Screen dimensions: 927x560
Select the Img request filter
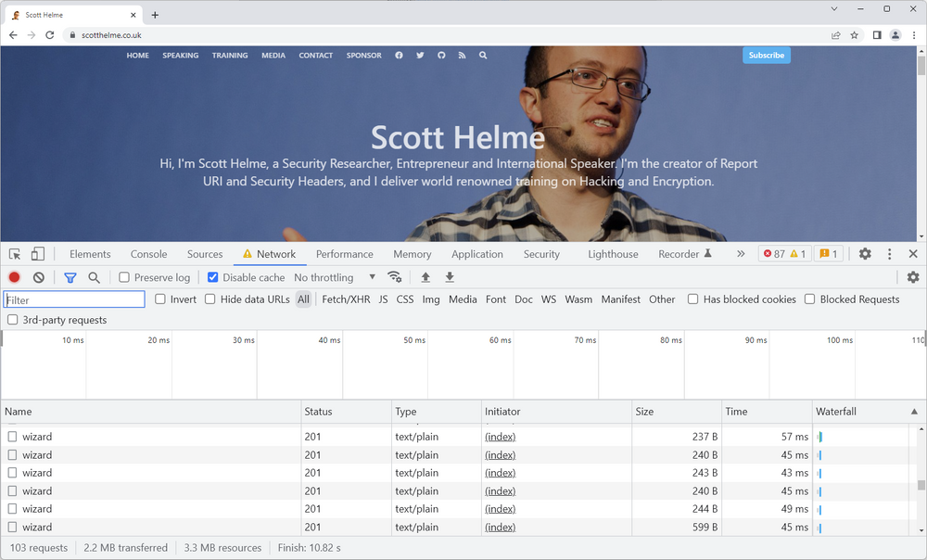pyautogui.click(x=430, y=299)
